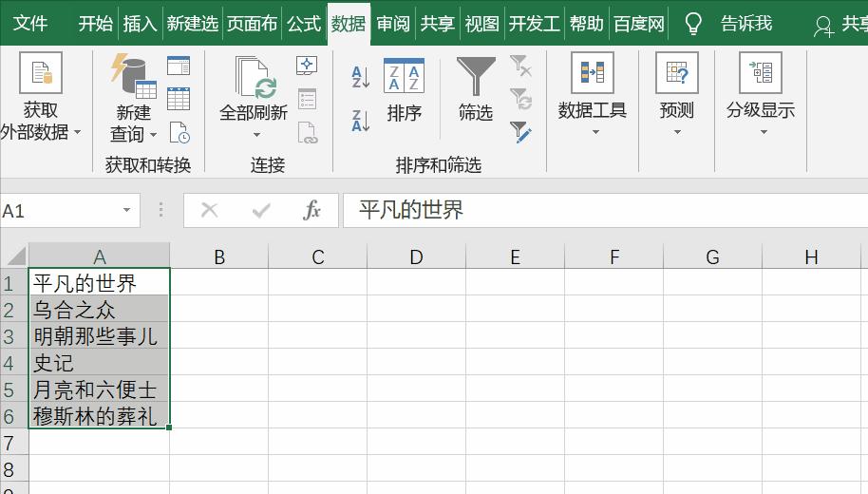The width and height of the screenshot is (868, 494).
Task: Open the 帮助 ribbon tab
Action: tap(586, 23)
